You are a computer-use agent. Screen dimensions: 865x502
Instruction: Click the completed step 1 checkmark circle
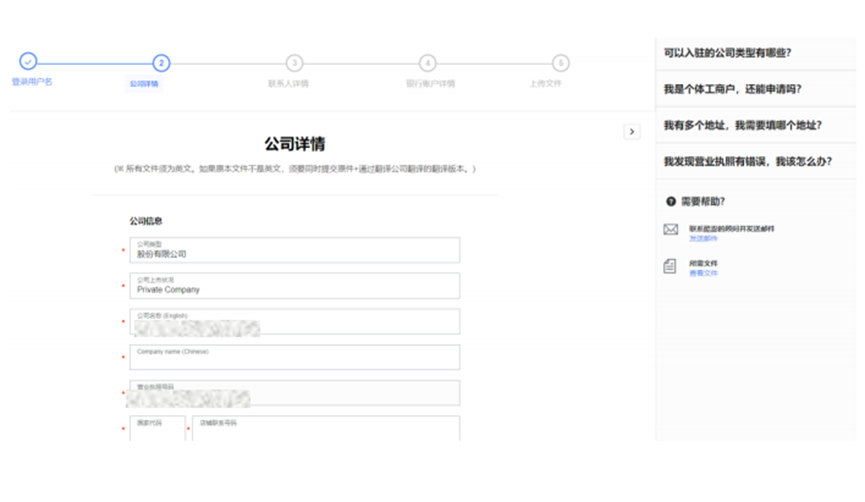[x=28, y=62]
